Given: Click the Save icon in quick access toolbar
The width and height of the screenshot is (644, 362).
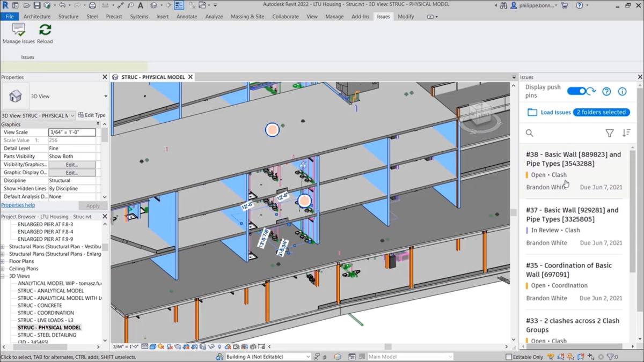Looking at the screenshot, I should point(37,5).
